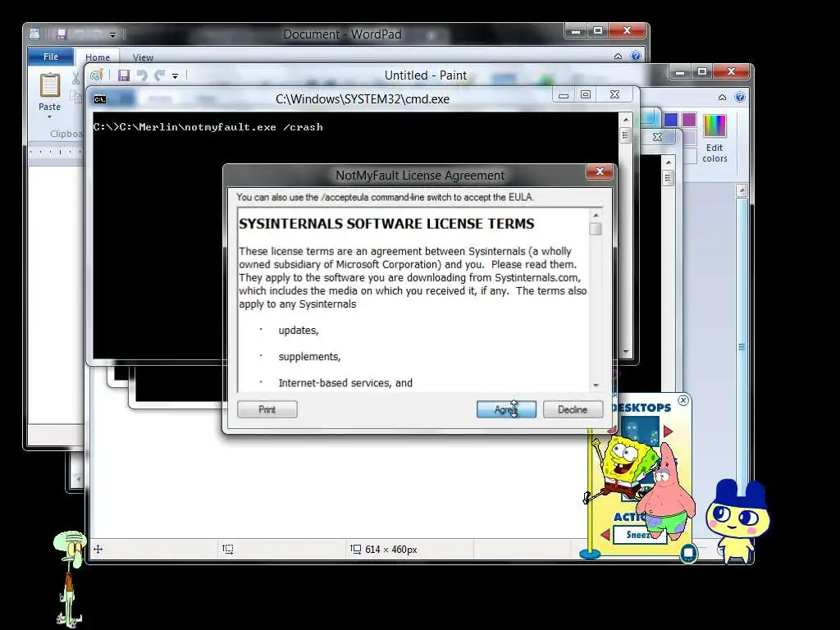Click the blue-eared yellow Tamagotchi character
Viewport: 840px width, 630px height.
(739, 520)
